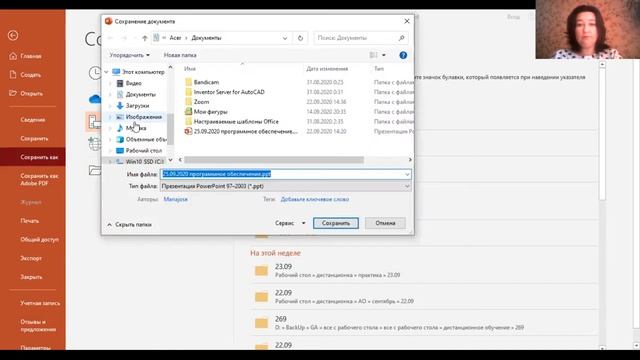Image resolution: width=640 pixels, height=360 pixels.
Task: Open the Экспорт page
Action: tap(31, 258)
